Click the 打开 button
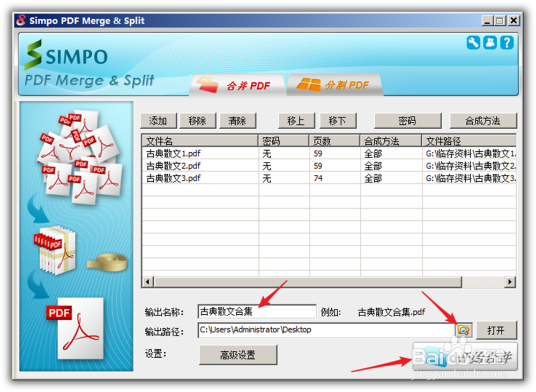This screenshot has width=536, height=392. tap(496, 330)
